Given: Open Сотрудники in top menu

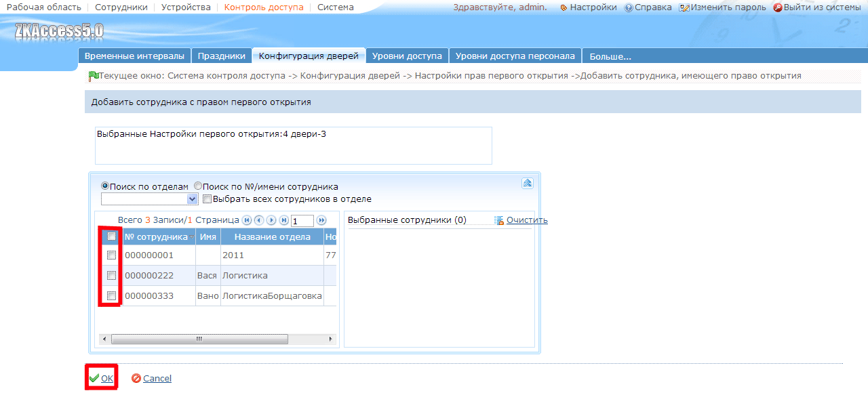Looking at the screenshot, I should point(121,7).
